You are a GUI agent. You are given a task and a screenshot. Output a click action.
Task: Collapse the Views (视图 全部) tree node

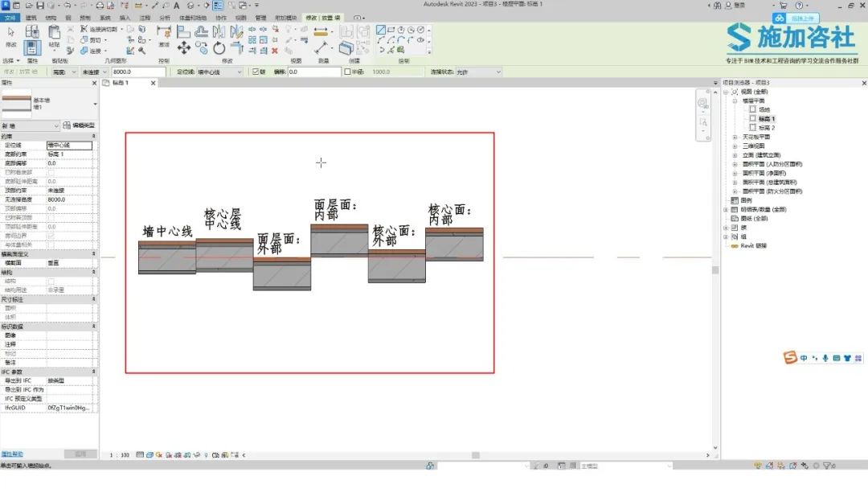726,92
